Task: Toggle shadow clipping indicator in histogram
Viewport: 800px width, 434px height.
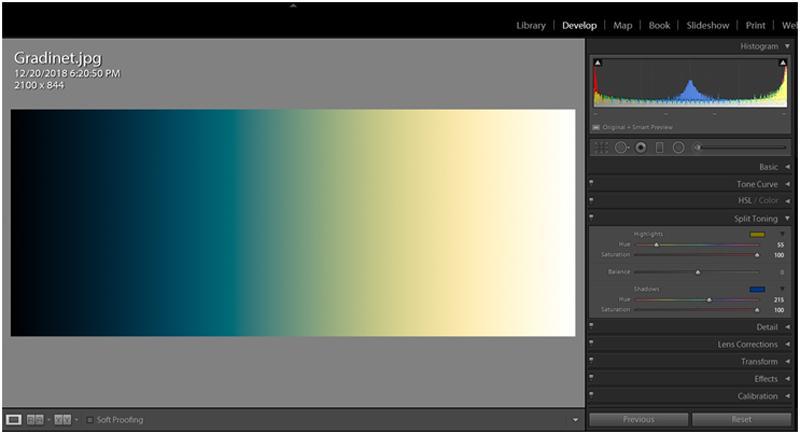Action: click(598, 63)
